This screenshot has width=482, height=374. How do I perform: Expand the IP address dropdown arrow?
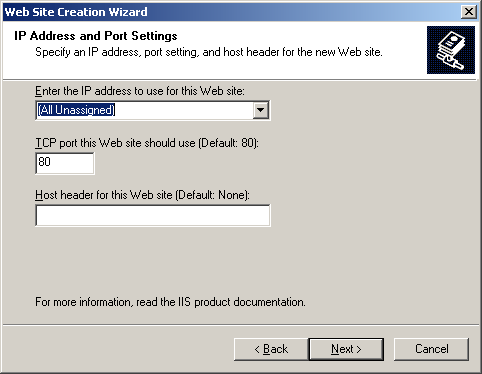pyautogui.click(x=260, y=110)
